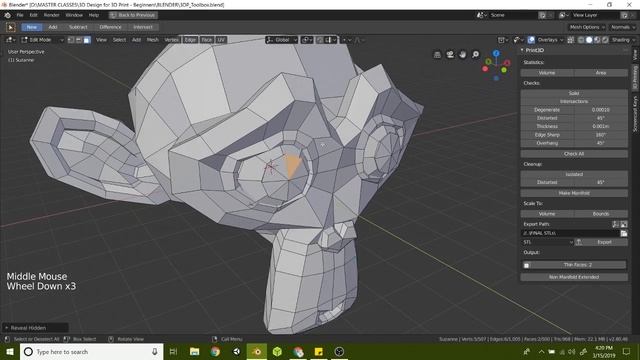Open the Overlays dropdown
This screenshot has height=360, width=640.
pos(551,40)
